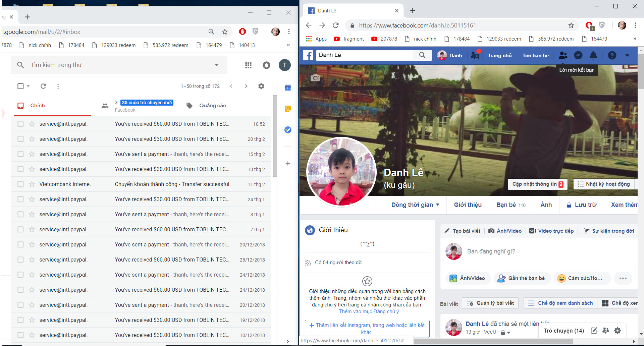Viewport: 644px width, 346px height.
Task: Refresh the Gmail inbox
Action: [43, 86]
